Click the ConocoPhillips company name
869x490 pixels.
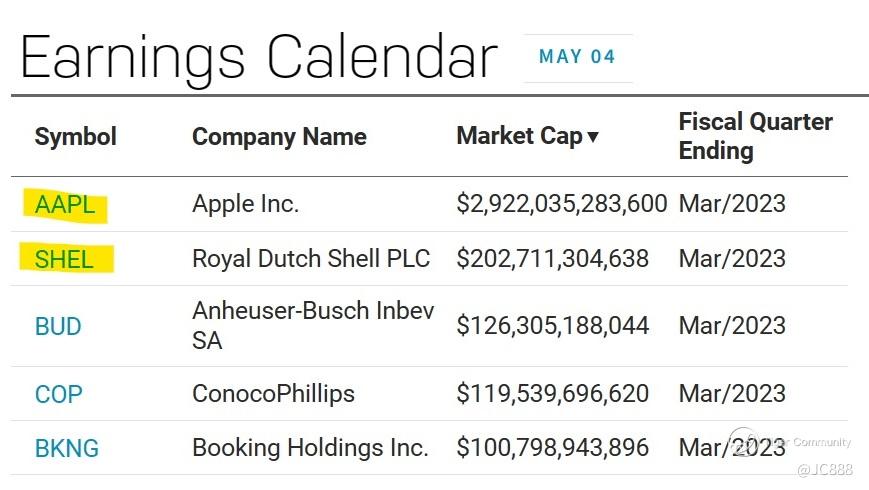tap(273, 394)
